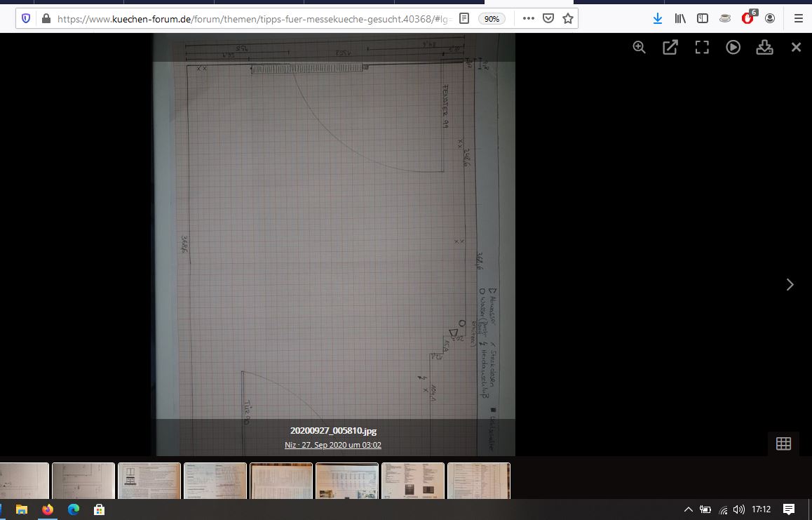Click Niz 27. Sep 2020 link
The image size is (812, 520).
(x=333, y=445)
